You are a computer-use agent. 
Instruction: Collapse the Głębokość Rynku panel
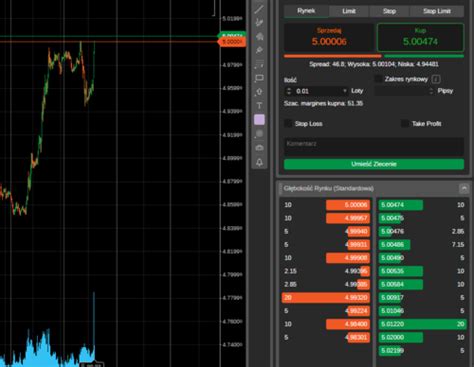(464, 189)
